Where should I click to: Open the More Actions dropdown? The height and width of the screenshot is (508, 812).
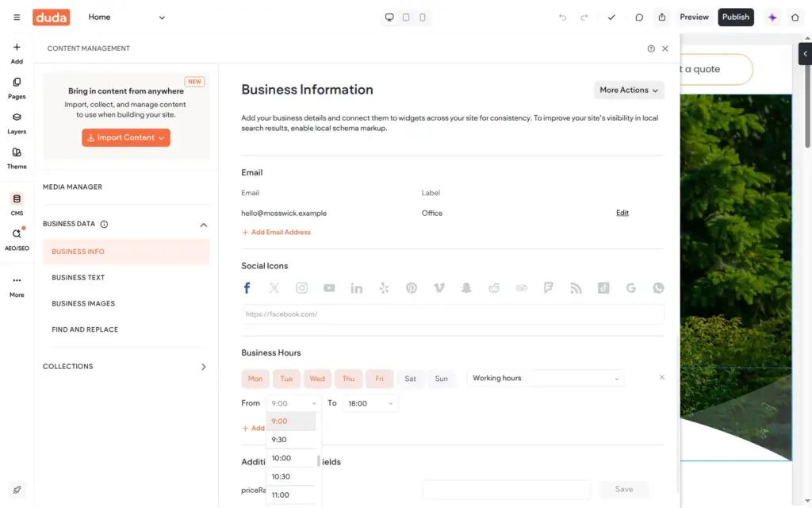point(629,90)
